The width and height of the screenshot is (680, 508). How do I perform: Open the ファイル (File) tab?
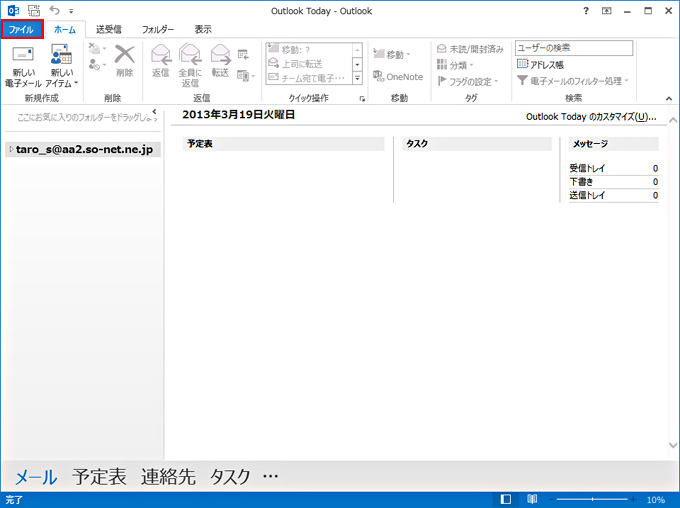pyautogui.click(x=21, y=30)
